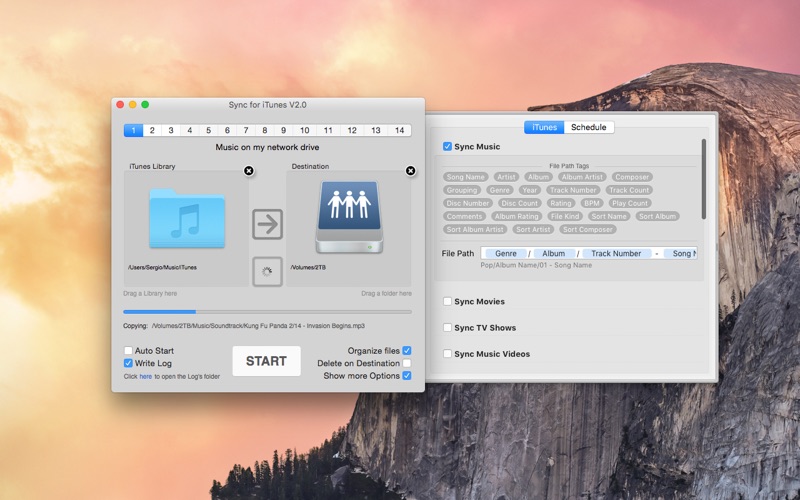
Task: Click the Genre token in File Path field
Action: 506,254
